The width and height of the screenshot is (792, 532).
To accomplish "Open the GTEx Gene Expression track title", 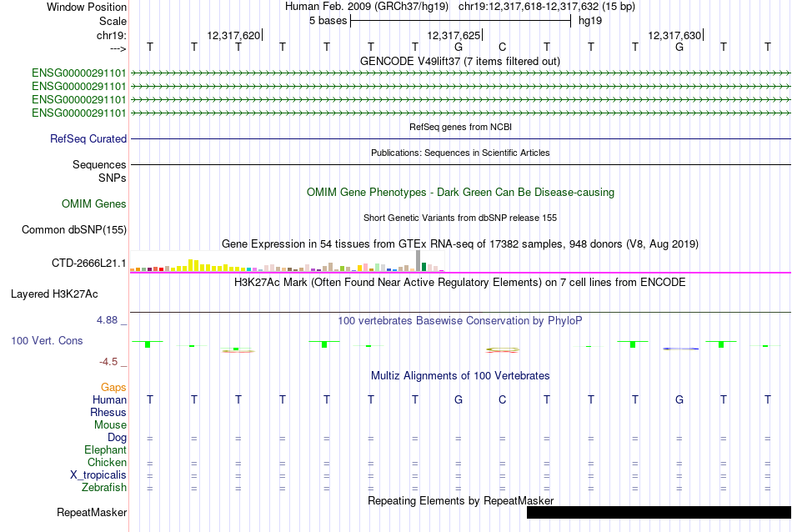I will (x=460, y=244).
